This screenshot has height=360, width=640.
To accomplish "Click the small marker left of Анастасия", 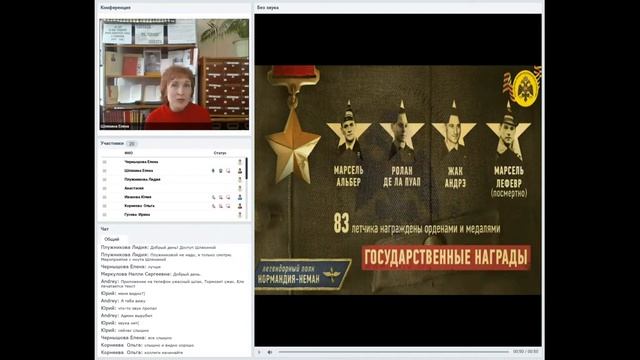I will pos(104,189).
